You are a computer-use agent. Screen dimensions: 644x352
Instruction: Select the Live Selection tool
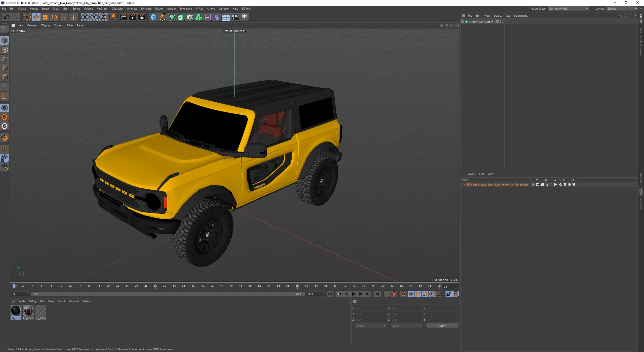[x=27, y=17]
